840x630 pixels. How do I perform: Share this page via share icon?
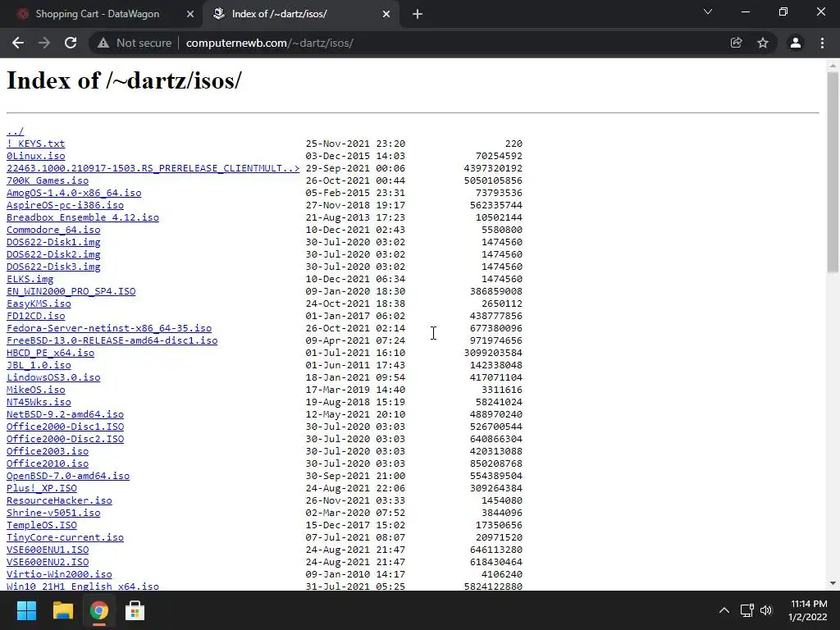(x=736, y=43)
